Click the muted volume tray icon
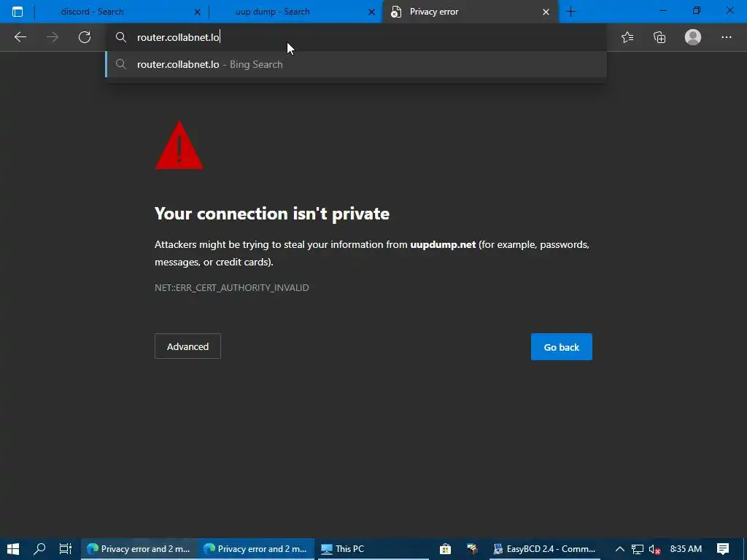 (x=654, y=549)
